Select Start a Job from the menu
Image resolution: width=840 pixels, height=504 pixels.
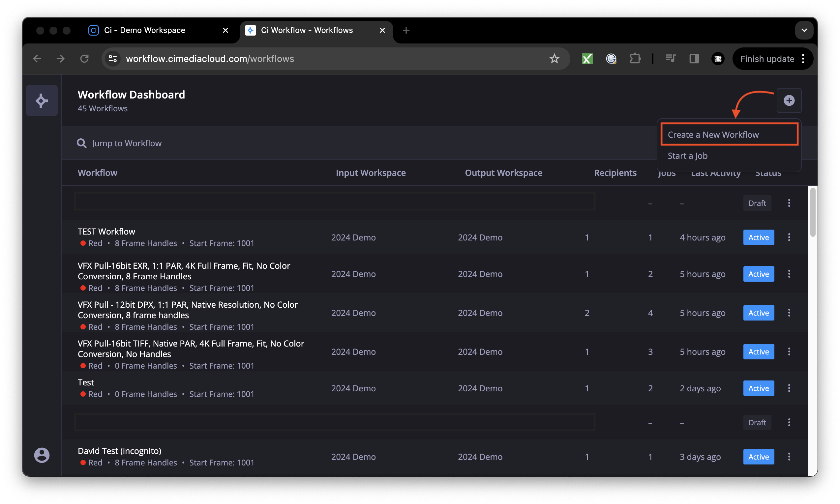click(x=687, y=155)
